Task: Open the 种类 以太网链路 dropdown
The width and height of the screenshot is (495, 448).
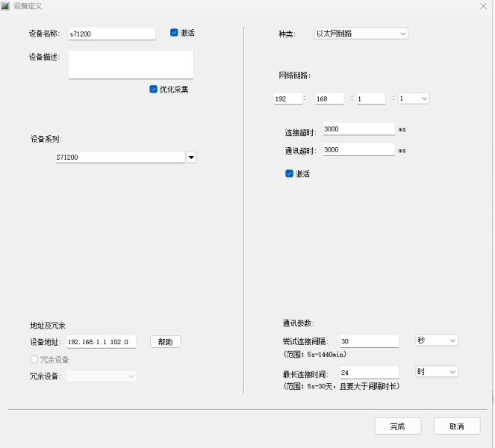Action: click(361, 34)
